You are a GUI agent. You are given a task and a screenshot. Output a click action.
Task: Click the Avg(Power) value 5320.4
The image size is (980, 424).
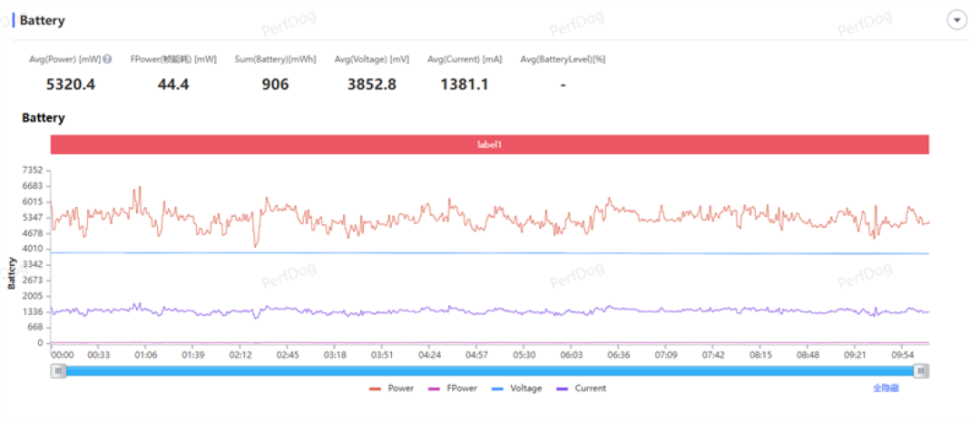71,84
